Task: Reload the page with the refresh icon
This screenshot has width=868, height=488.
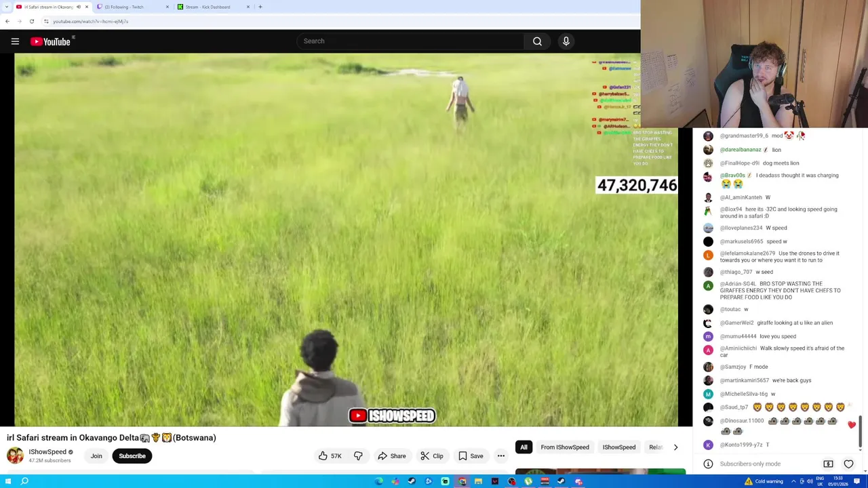Action: pos(31,21)
